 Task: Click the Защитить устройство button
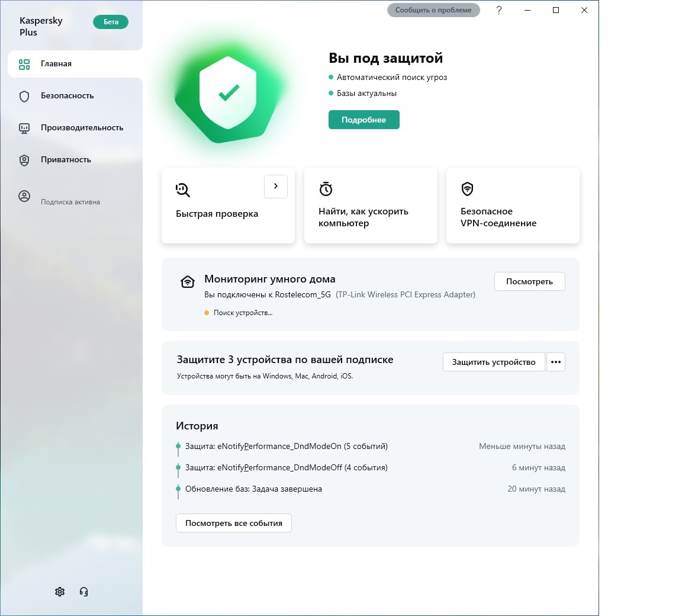pyautogui.click(x=494, y=362)
